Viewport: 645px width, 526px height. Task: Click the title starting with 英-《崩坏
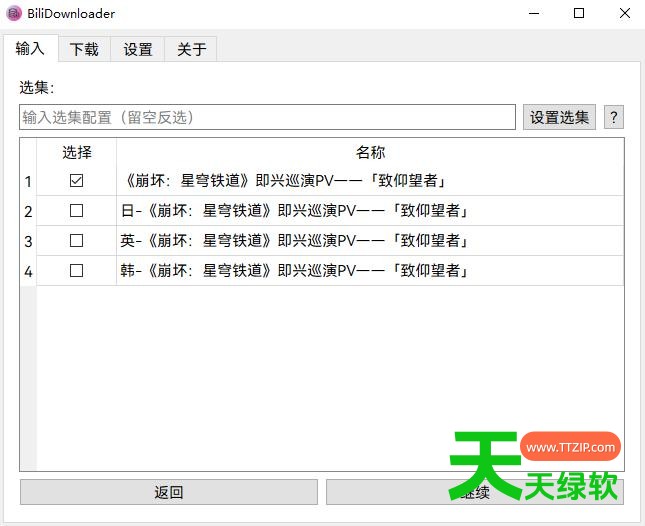[295, 241]
